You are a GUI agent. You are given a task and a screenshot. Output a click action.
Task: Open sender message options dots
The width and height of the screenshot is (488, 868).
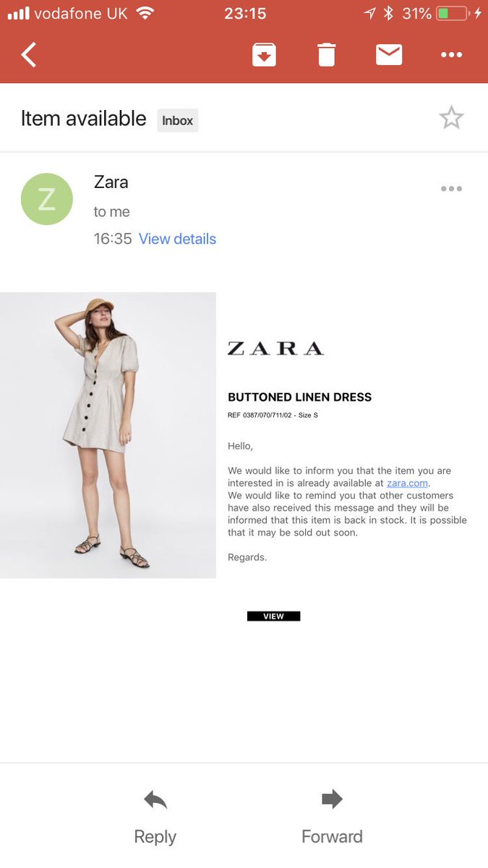(451, 189)
